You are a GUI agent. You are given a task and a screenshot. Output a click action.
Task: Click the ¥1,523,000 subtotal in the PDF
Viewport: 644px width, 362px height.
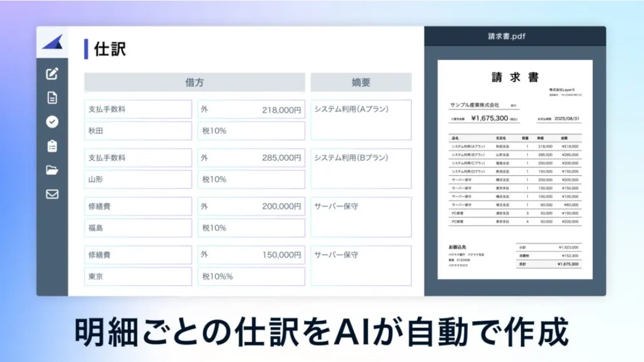coord(568,247)
